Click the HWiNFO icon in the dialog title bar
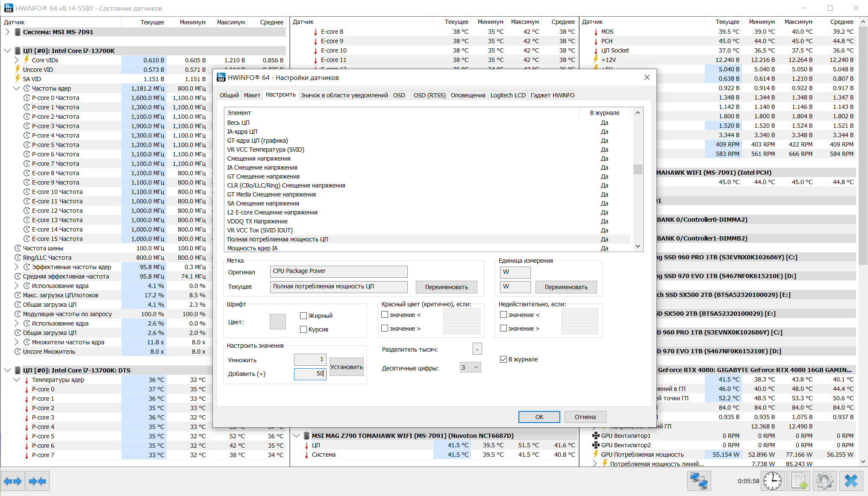Screen dimensions: 868x496 coord(221,77)
